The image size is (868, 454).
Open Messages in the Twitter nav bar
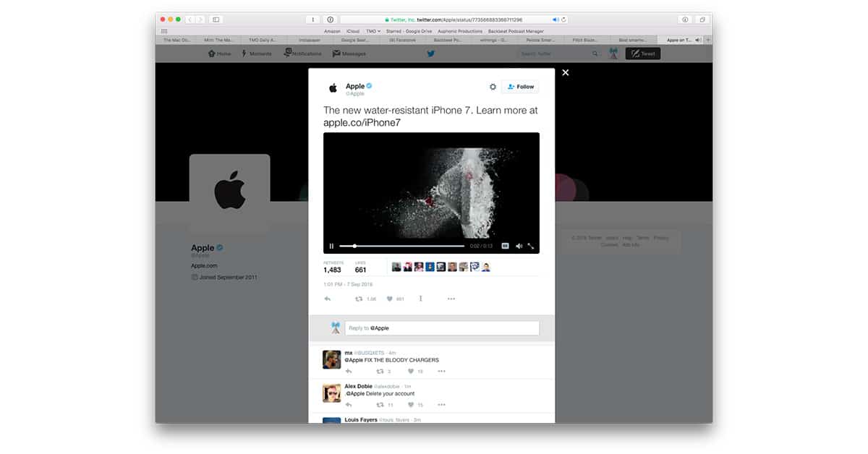click(349, 53)
